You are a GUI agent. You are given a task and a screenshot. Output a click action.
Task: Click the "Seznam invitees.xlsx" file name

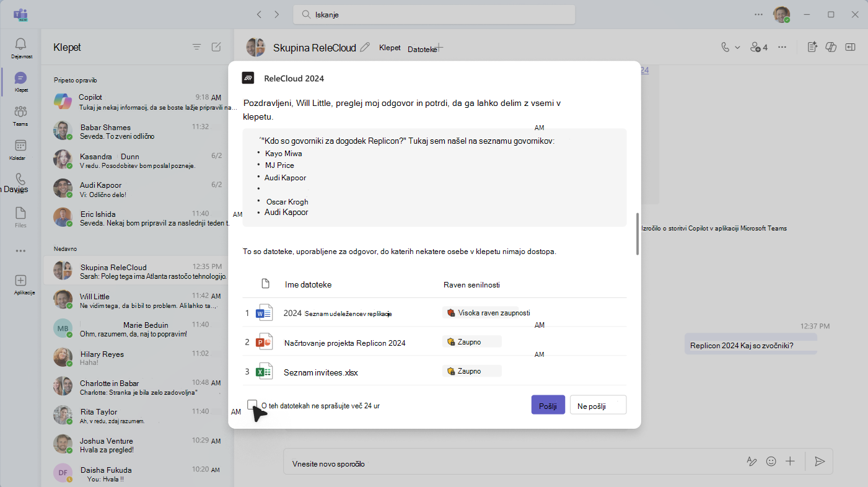tap(321, 372)
